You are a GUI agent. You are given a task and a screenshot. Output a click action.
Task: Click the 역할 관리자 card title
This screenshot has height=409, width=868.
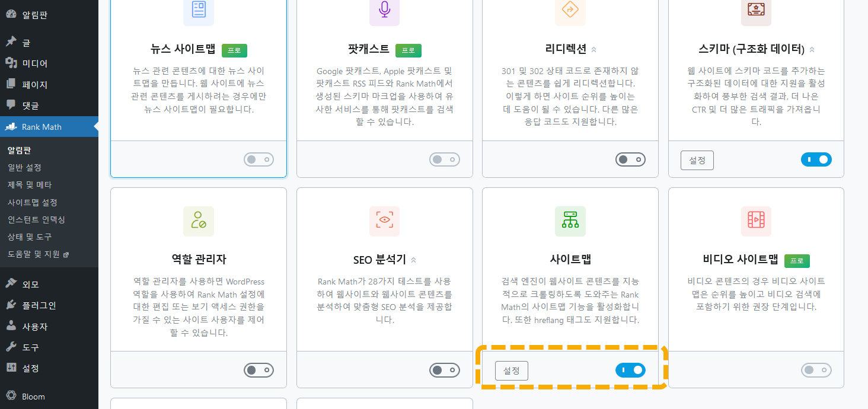click(199, 260)
